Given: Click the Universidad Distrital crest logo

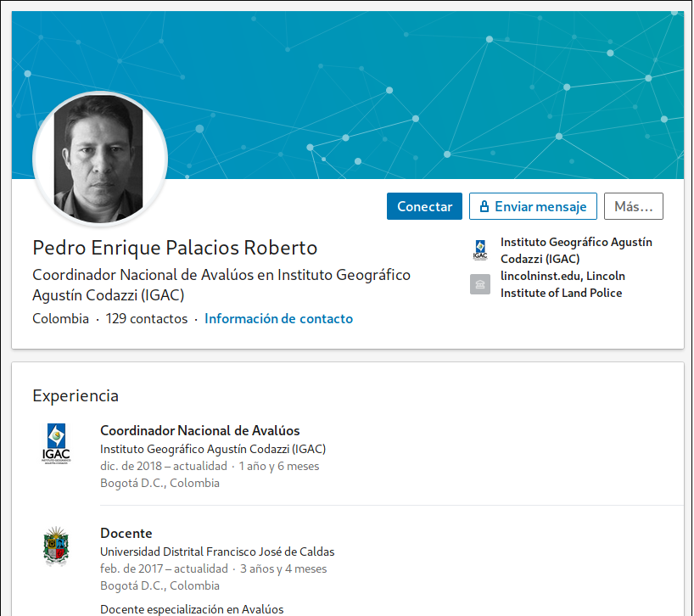Looking at the screenshot, I should (x=56, y=546).
